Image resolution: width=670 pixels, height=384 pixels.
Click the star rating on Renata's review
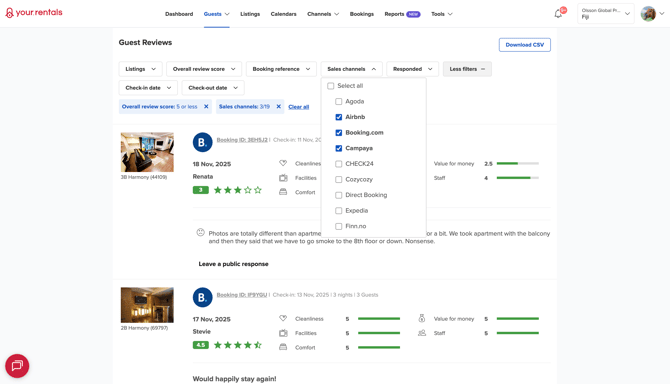click(238, 190)
